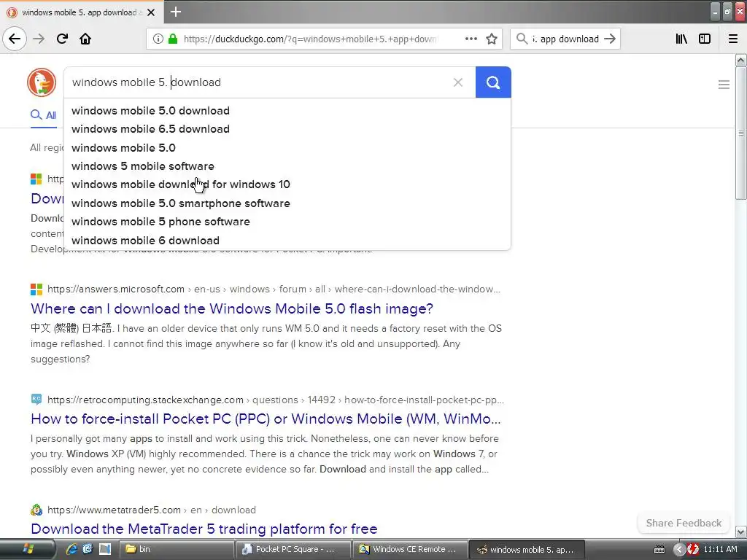
Task: Open the bin folder on the taskbar
Action: point(175,549)
